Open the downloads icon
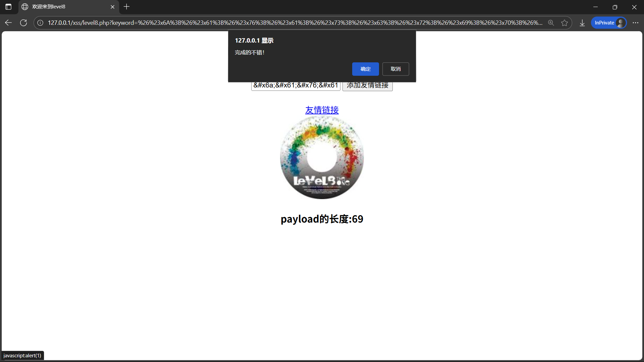Image resolution: width=644 pixels, height=362 pixels. tap(582, 23)
